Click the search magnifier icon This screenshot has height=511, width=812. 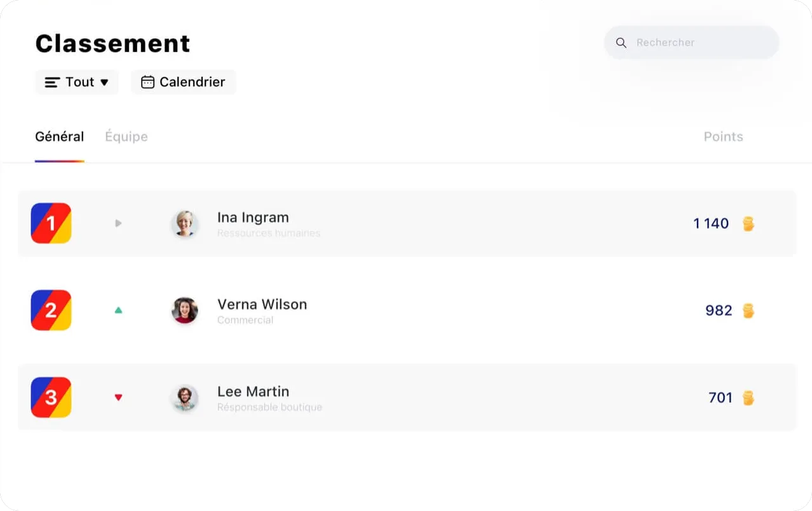(x=621, y=43)
